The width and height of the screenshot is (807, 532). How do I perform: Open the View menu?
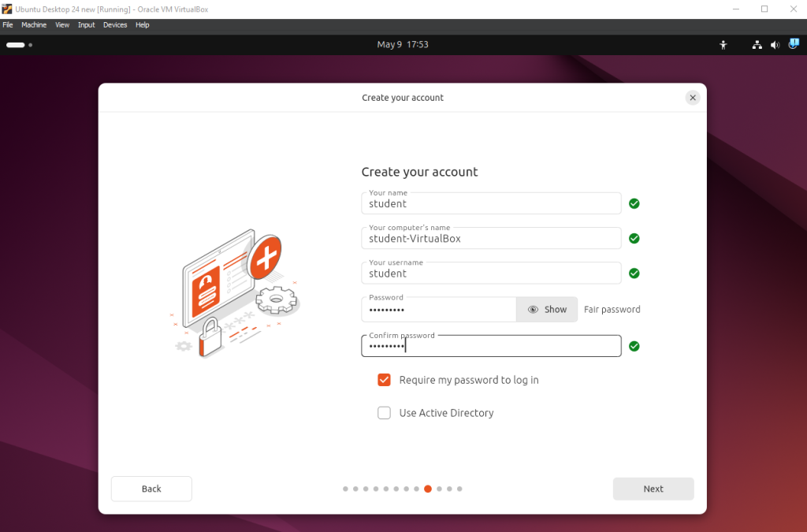[x=62, y=24]
